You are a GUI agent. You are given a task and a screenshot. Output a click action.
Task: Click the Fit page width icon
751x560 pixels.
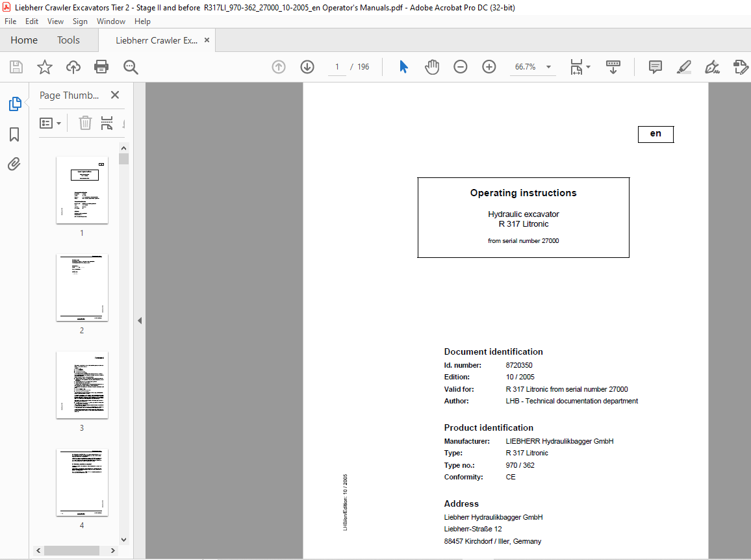click(x=576, y=67)
